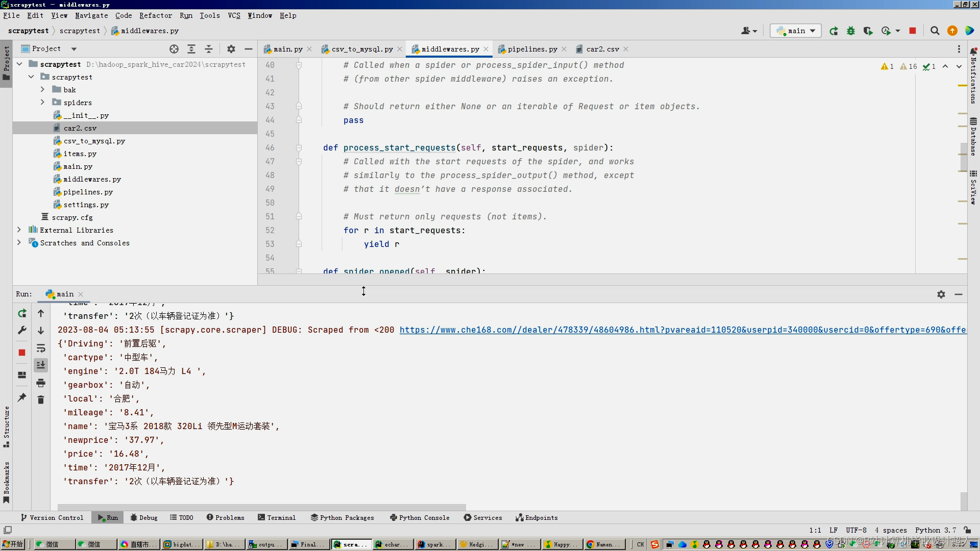The width and height of the screenshot is (980, 551).
Task: Switch to the pipelines.py editor tab
Action: click(x=532, y=49)
